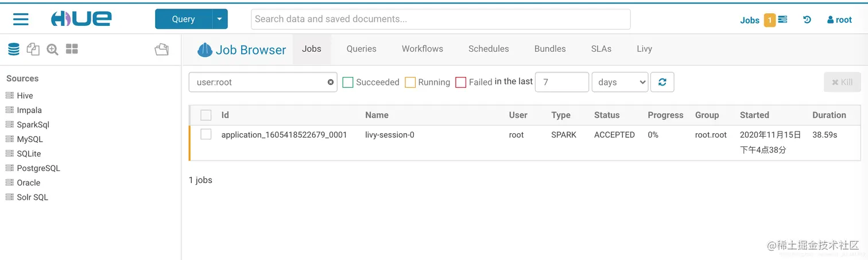Click the Jobs link in header
868x260 pixels.
pyautogui.click(x=749, y=20)
